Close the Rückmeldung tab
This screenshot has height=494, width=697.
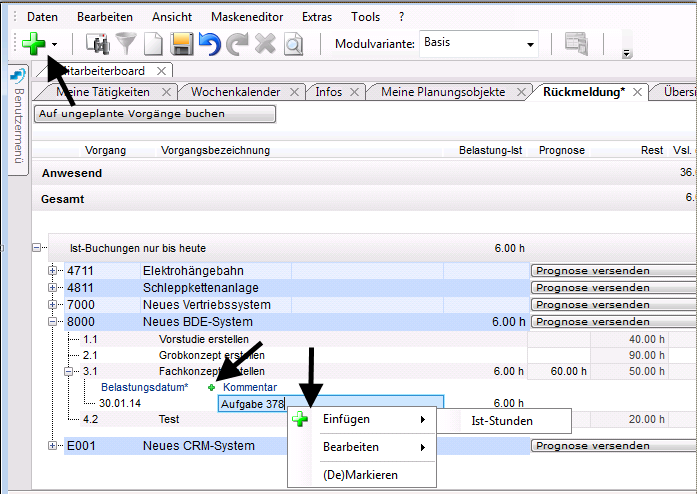637,92
